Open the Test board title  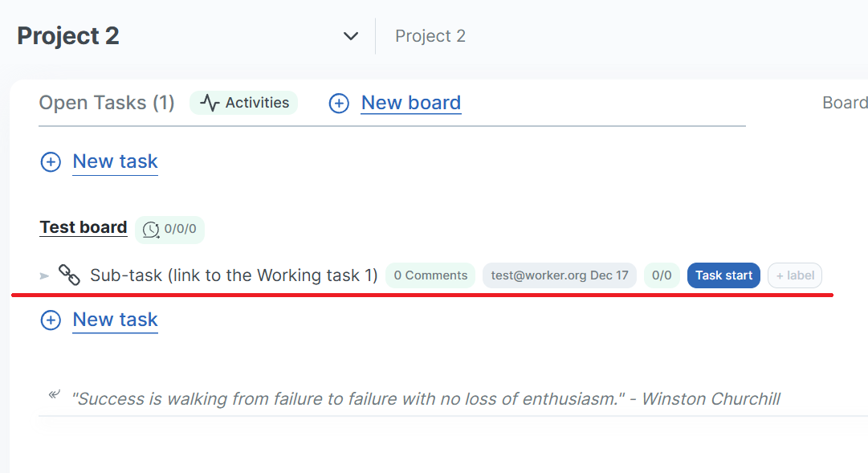pyautogui.click(x=84, y=227)
